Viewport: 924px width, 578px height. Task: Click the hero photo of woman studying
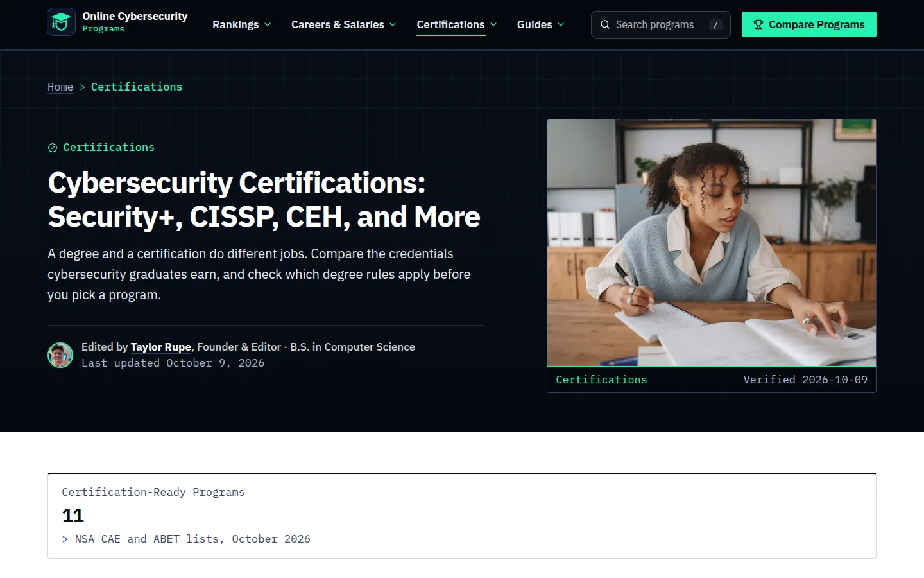[712, 243]
